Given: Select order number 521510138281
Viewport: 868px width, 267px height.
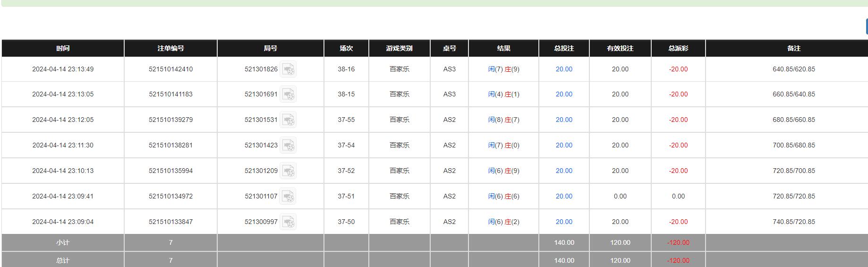Looking at the screenshot, I should coord(170,145).
